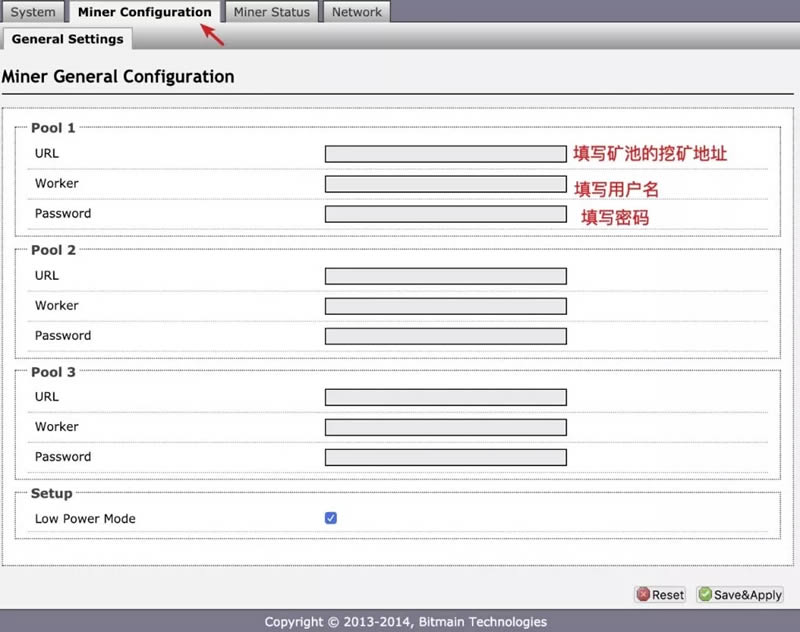Image resolution: width=800 pixels, height=632 pixels.
Task: Focus the Pool 2 URL input
Action: pyautogui.click(x=445, y=276)
